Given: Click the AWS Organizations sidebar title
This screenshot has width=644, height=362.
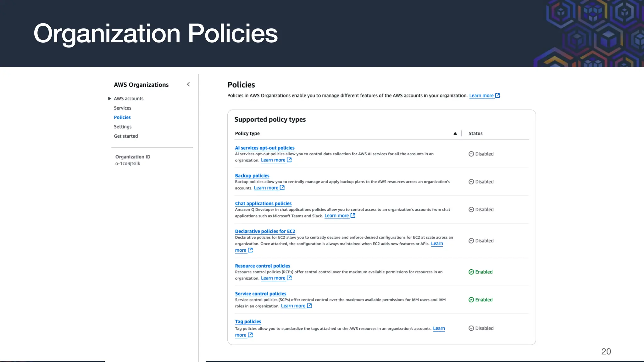Looking at the screenshot, I should click(141, 85).
